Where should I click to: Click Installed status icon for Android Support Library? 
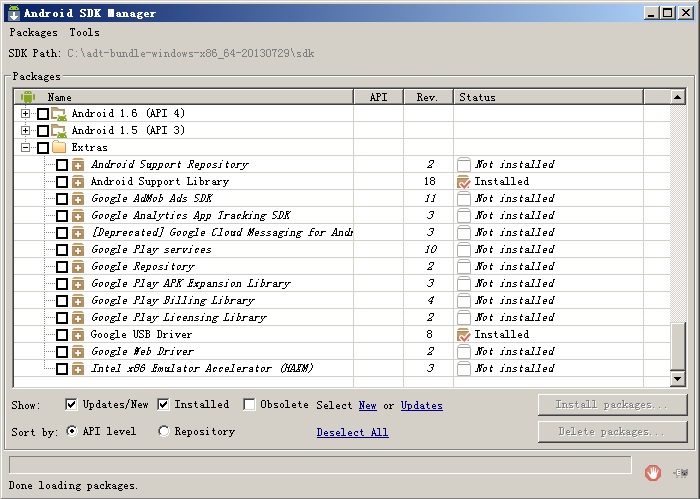pyautogui.click(x=464, y=182)
